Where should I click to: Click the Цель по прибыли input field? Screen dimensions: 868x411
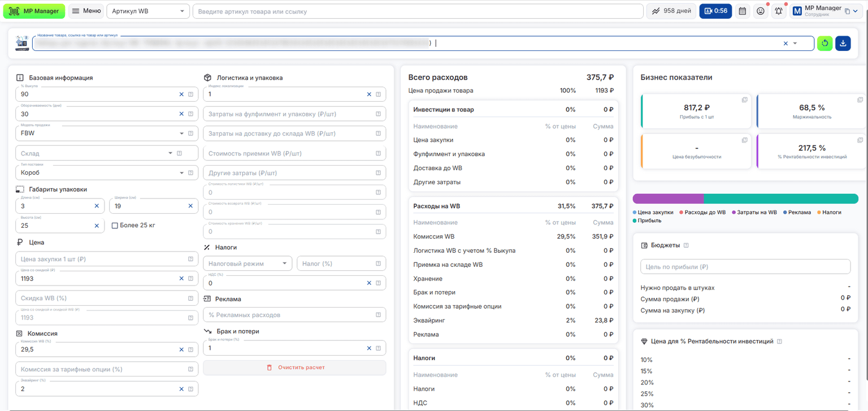[x=745, y=267]
